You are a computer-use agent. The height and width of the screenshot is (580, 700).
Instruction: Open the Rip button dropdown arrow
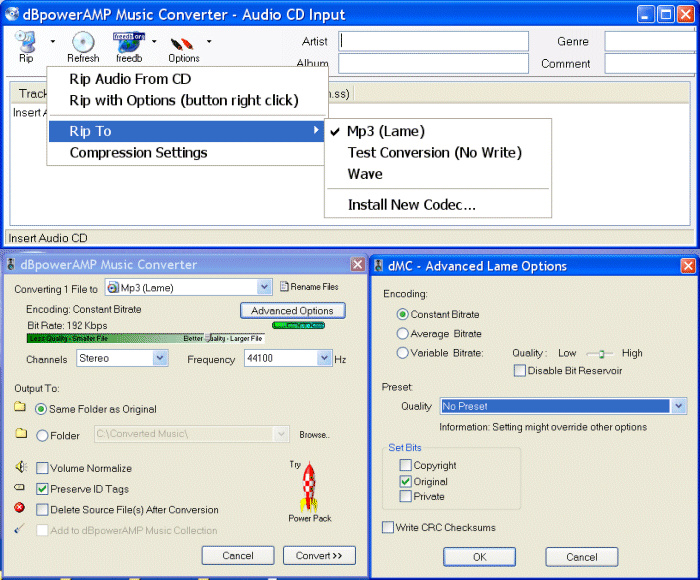[53, 42]
